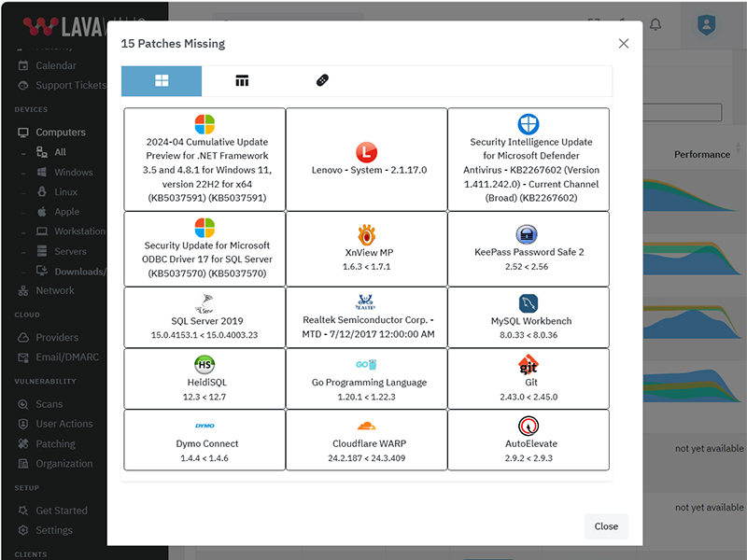Click the Close button at dialog bottom
Viewport: 747px width, 560px height.
click(606, 526)
